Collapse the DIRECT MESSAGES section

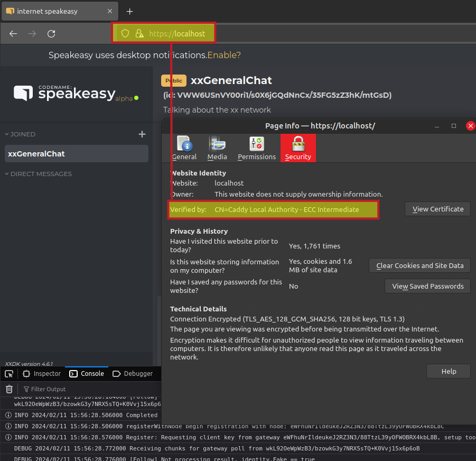[x=38, y=174]
